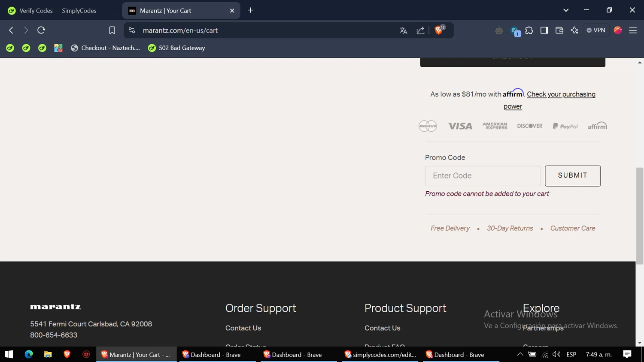The height and width of the screenshot is (362, 644).
Task: Click the American Express payment logo
Action: 495,126
